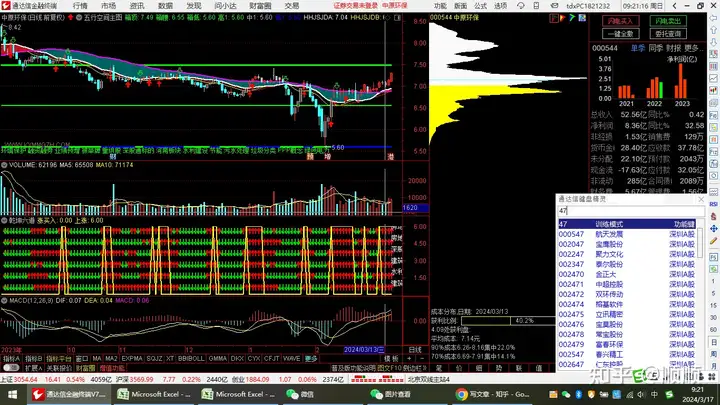720x405 pixels.
Task: Apply the GMMA indicator
Action: tap(218, 359)
